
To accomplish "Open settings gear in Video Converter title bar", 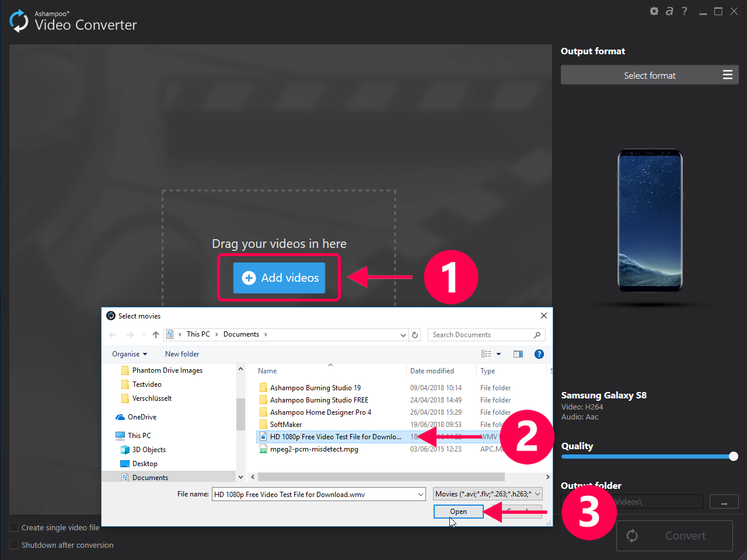I will pyautogui.click(x=654, y=11).
